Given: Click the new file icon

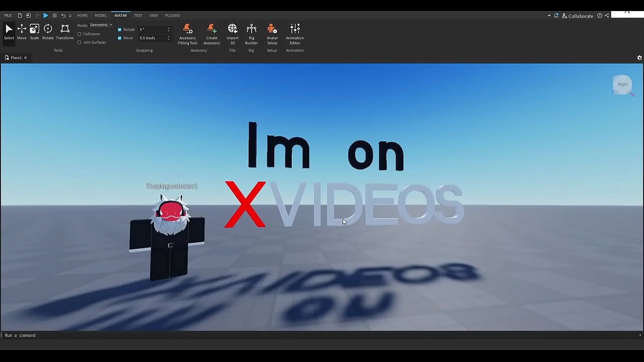Looking at the screenshot, I should click(20, 16).
